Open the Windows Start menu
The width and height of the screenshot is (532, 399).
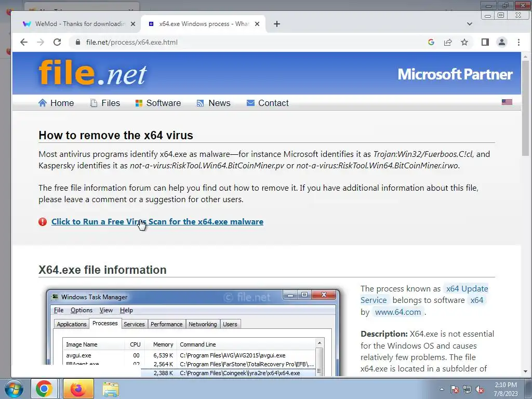click(x=14, y=389)
